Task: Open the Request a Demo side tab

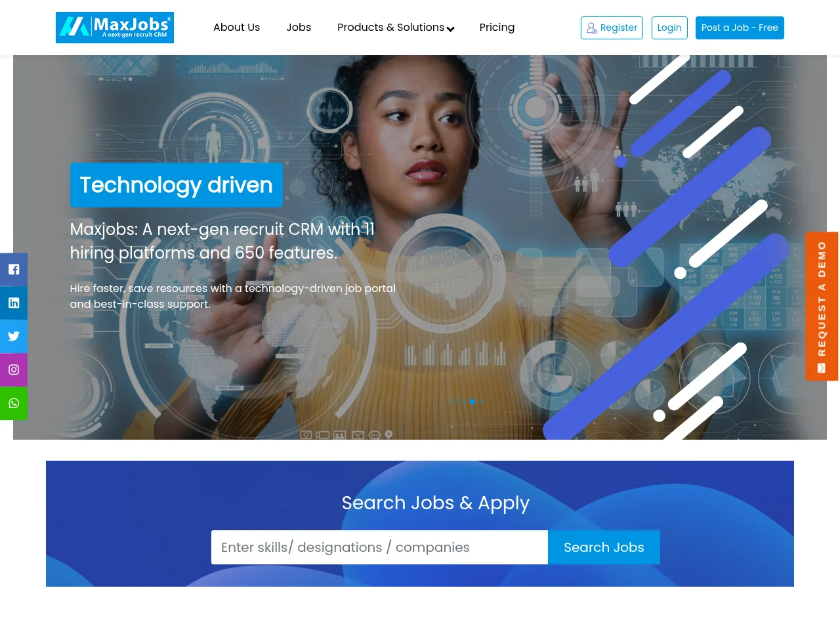Action: (x=822, y=306)
